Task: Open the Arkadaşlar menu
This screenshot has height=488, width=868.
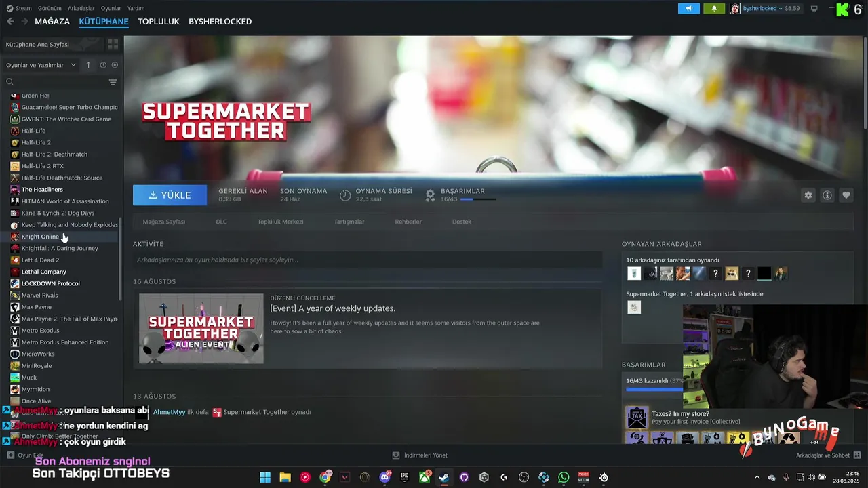Action: tap(81, 8)
